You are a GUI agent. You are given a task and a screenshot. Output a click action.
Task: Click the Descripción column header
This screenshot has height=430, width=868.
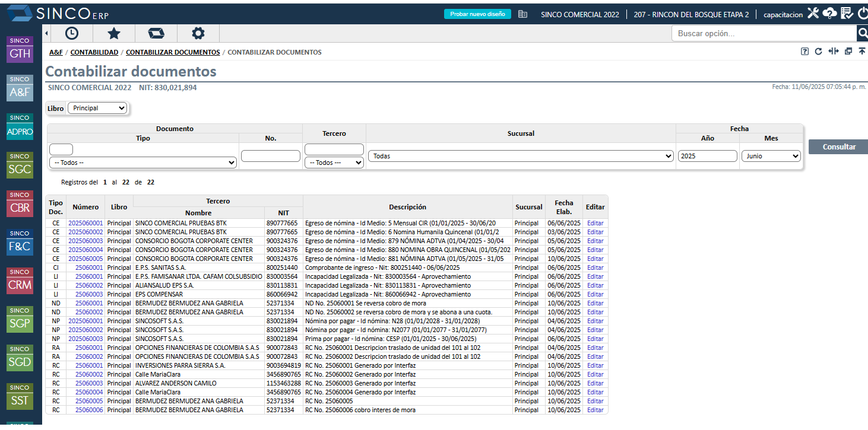pos(407,207)
